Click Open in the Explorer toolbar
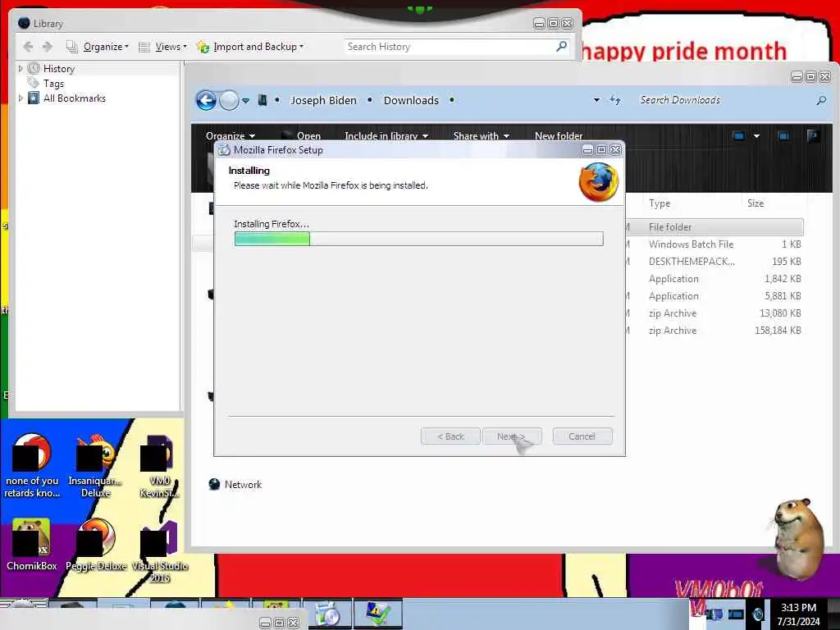Screen dimensions: 840x630 click(308, 135)
